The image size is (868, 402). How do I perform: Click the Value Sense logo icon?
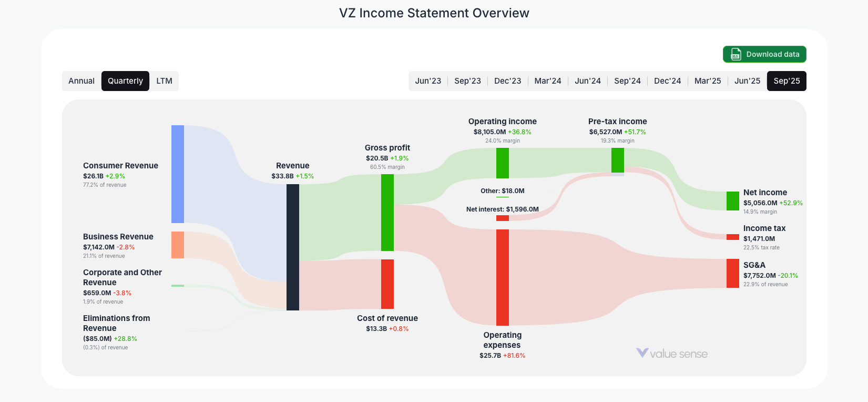tap(642, 354)
